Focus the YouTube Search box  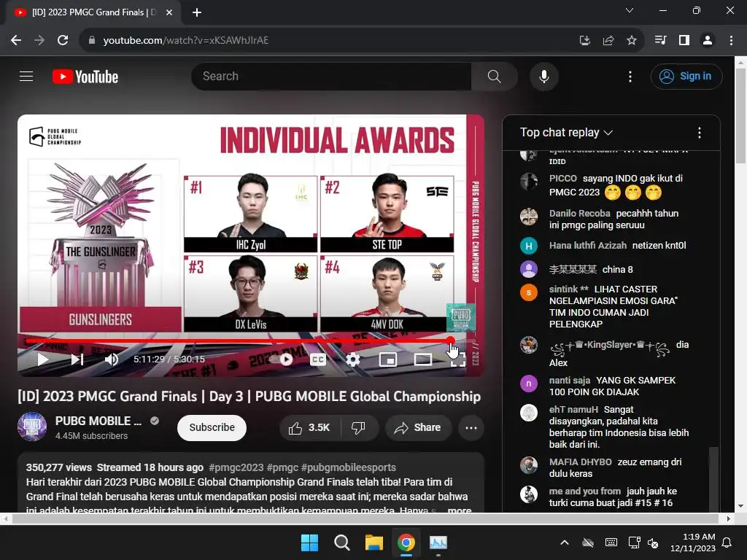click(x=331, y=76)
